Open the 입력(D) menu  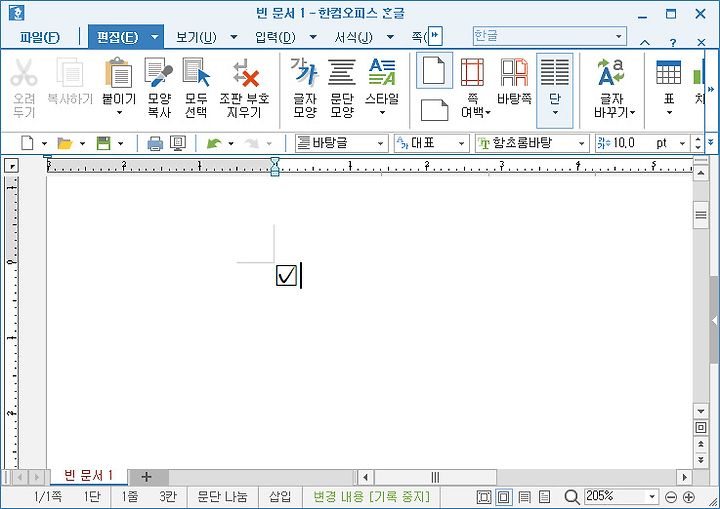coord(275,37)
